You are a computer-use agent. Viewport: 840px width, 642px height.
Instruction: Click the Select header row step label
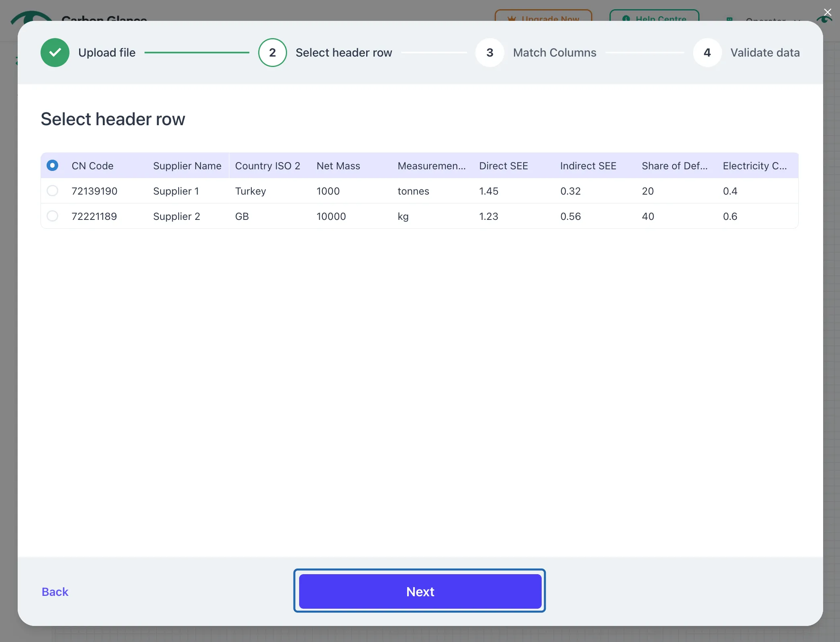pyautogui.click(x=344, y=53)
